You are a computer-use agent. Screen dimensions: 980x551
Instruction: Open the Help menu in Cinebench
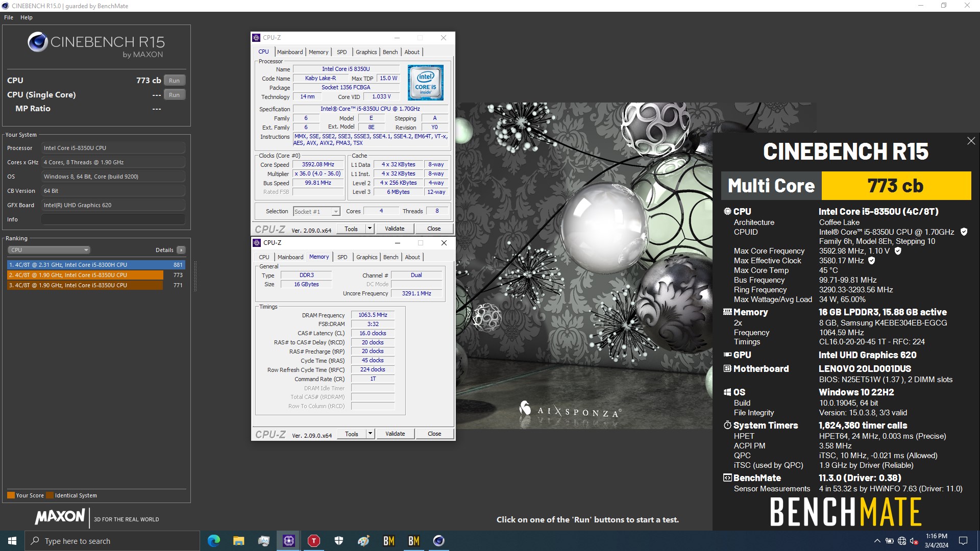point(27,17)
